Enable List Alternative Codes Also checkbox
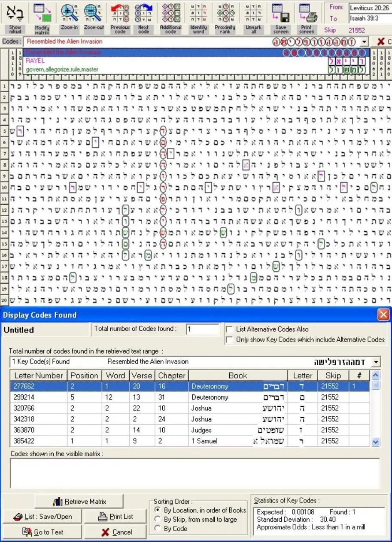392x542 pixels. 229,329
